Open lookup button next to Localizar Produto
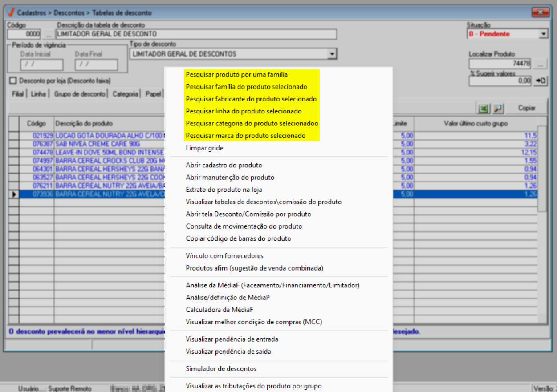 540,64
